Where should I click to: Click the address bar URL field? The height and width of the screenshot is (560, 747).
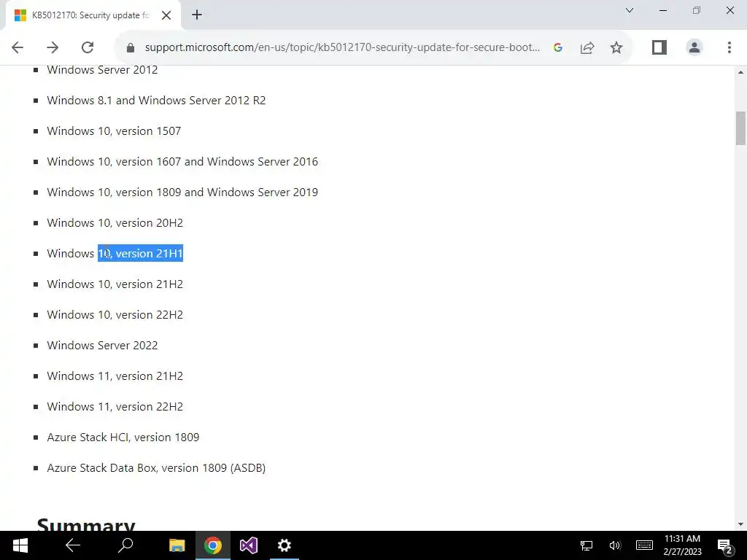(343, 47)
